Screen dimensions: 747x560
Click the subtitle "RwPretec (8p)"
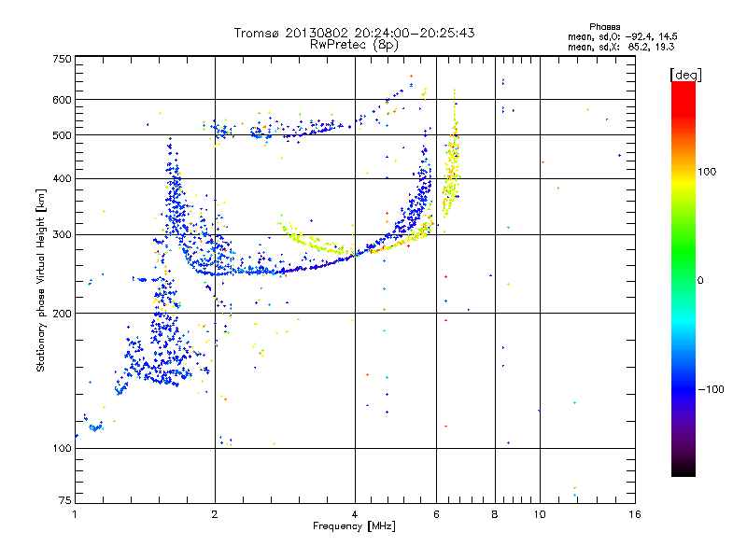click(354, 45)
